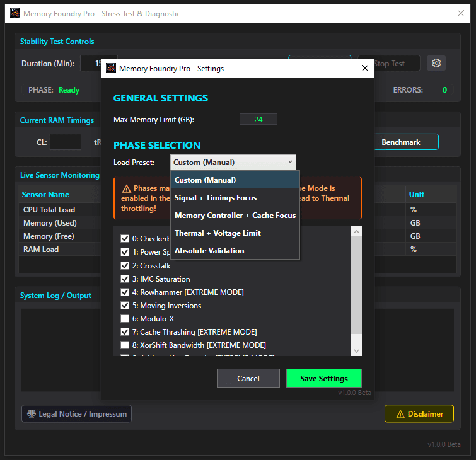Viewport: 476px width, 460px height.
Task: Click Cancel in Settings dialog
Action: tap(248, 378)
